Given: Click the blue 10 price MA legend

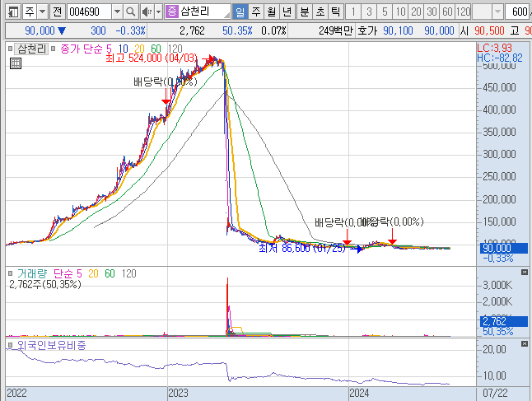Looking at the screenshot, I should point(123,49).
